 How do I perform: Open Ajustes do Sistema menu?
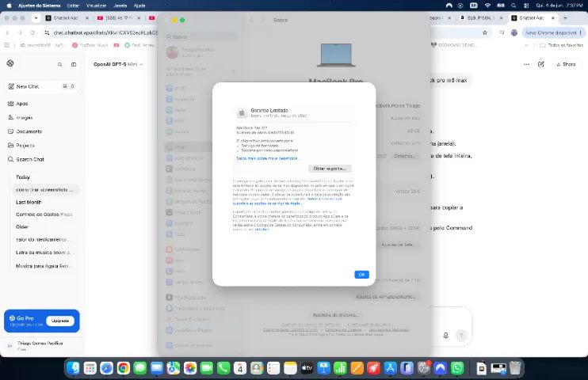click(39, 6)
